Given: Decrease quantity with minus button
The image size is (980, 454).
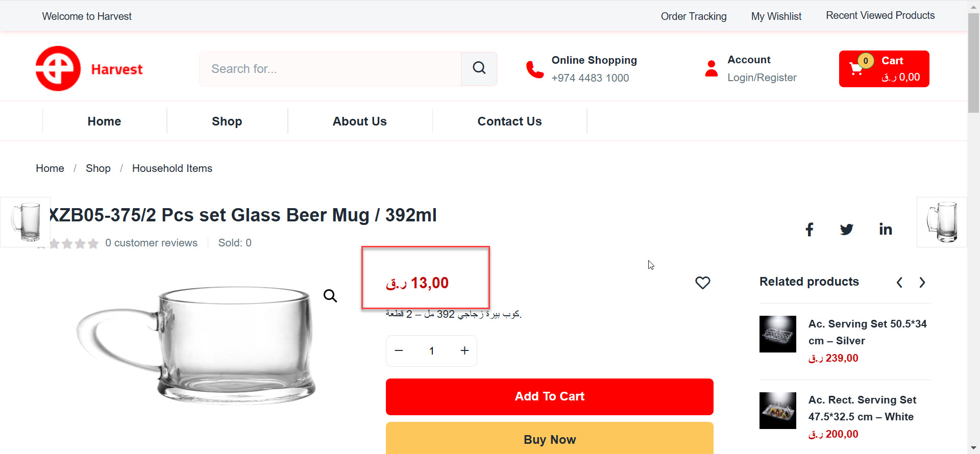Looking at the screenshot, I should (x=399, y=350).
